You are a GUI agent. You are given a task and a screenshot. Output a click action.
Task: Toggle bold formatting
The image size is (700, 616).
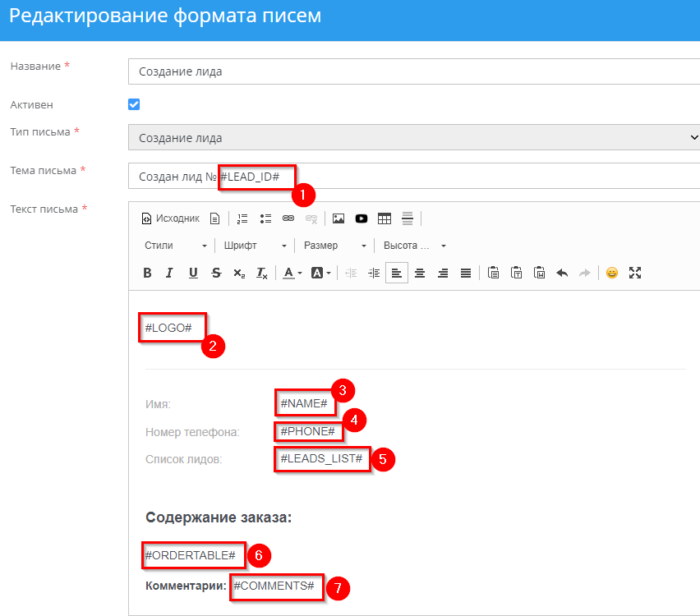click(x=147, y=273)
